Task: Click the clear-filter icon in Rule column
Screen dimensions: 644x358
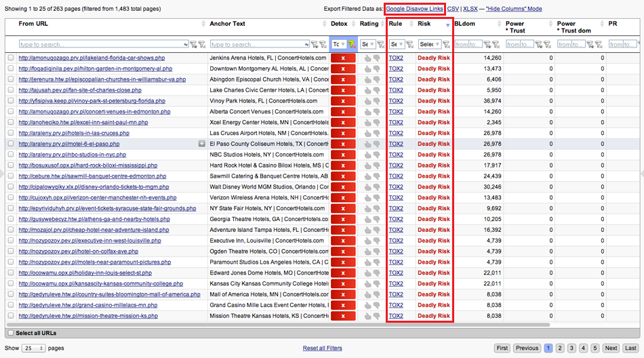Action: point(409,44)
